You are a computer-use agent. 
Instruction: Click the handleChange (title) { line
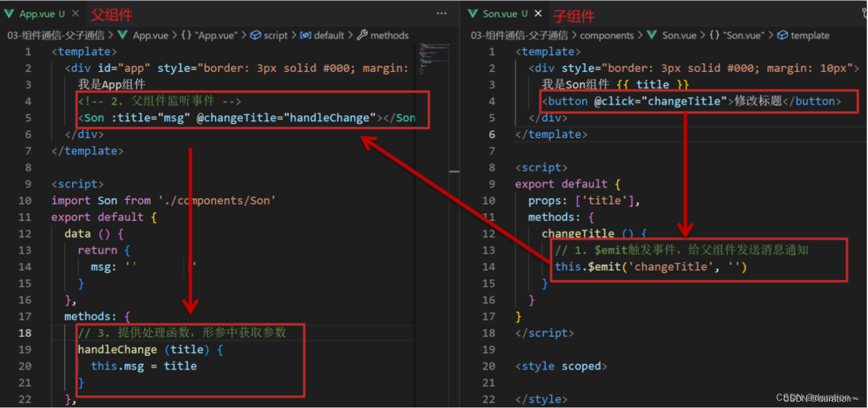(x=150, y=350)
